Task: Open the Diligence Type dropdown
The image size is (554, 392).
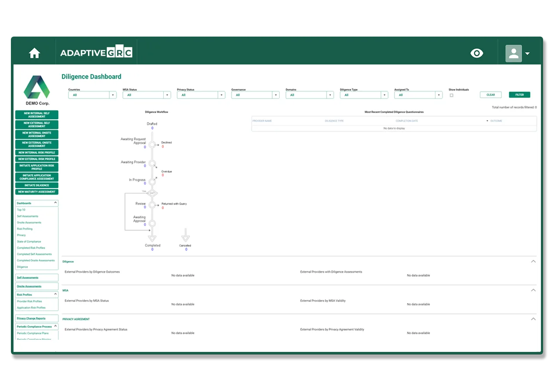Action: pos(364,95)
